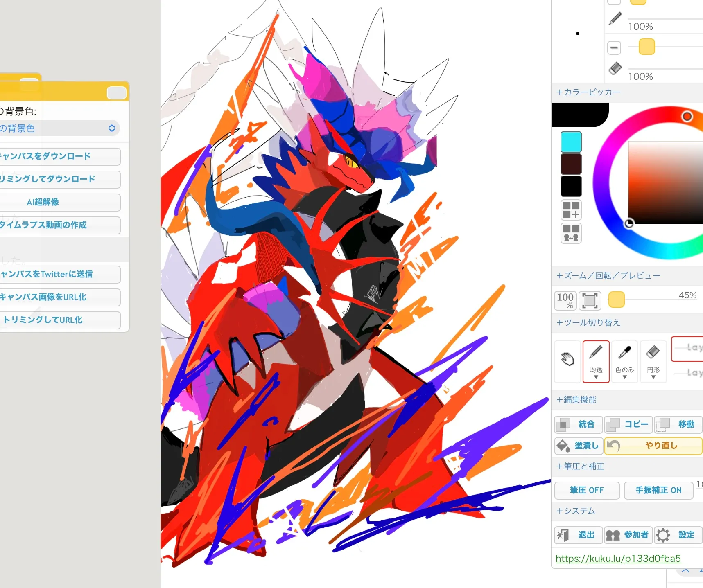Viewport: 703px width, 588px height.
Task: Click the brush size slider handle
Action: pos(647,47)
